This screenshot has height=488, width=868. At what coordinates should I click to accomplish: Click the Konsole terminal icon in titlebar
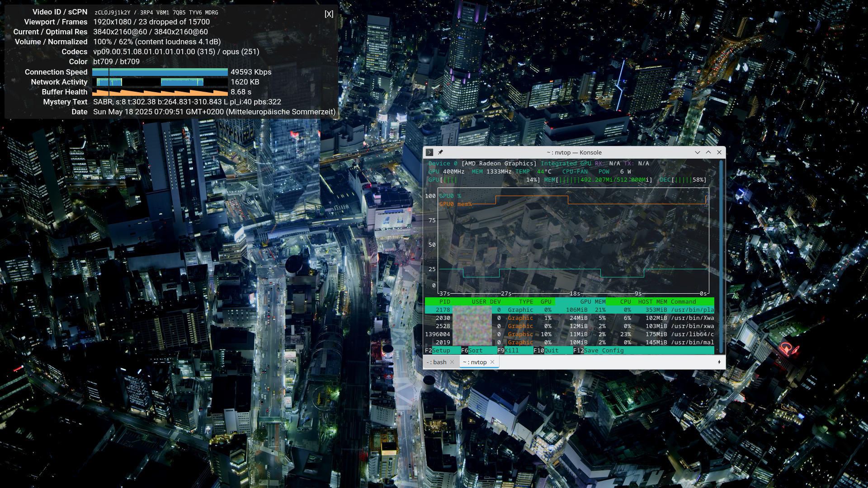pyautogui.click(x=429, y=153)
